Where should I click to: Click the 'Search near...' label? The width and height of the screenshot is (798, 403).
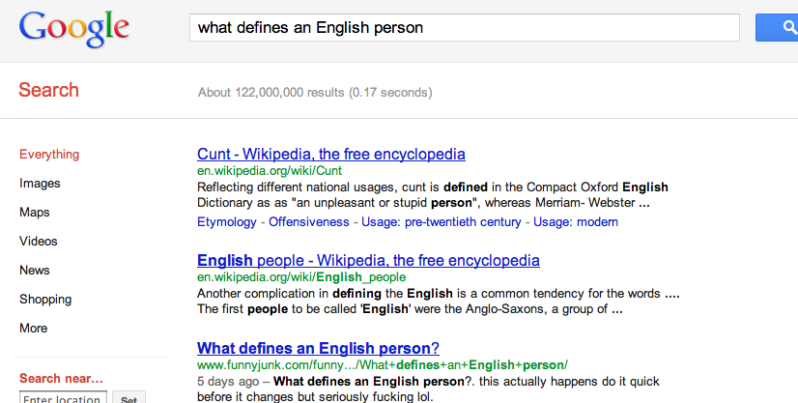pyautogui.click(x=61, y=379)
